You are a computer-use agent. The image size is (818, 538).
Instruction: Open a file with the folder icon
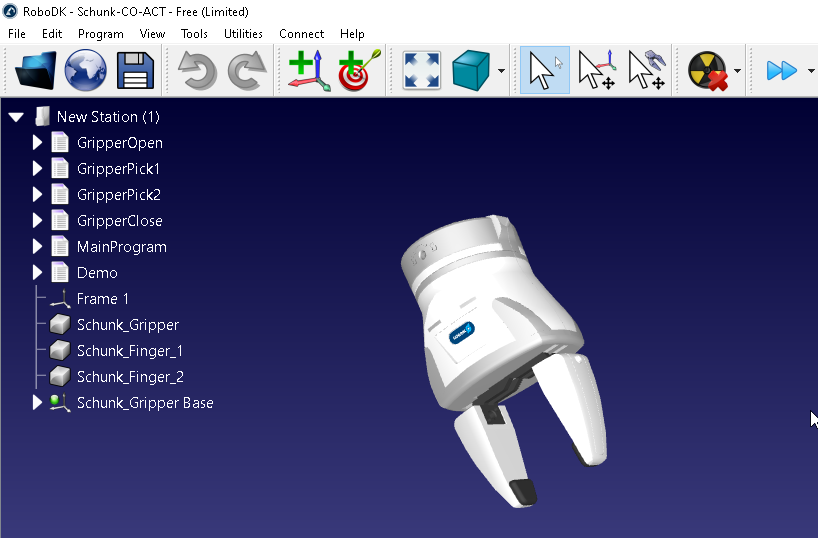(x=35, y=70)
